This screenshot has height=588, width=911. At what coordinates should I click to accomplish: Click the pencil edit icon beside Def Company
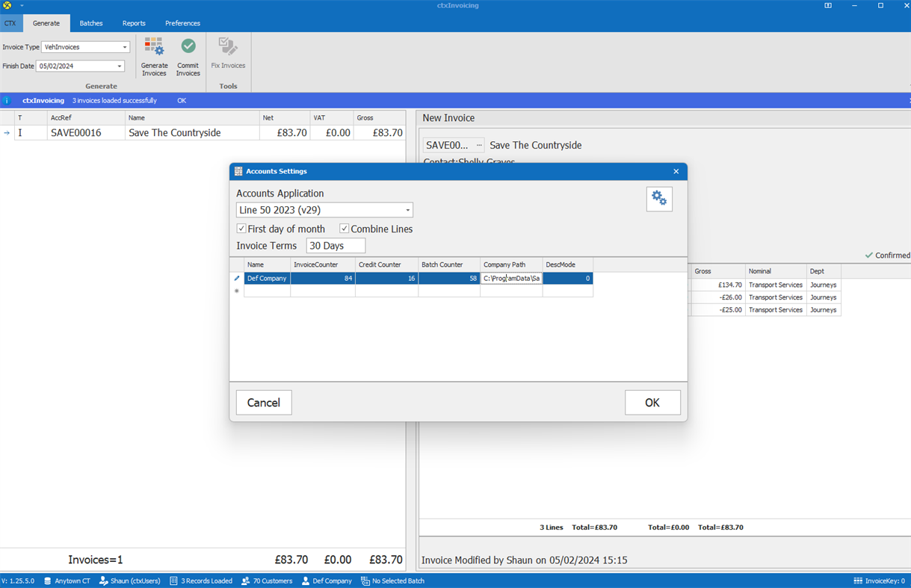click(237, 278)
